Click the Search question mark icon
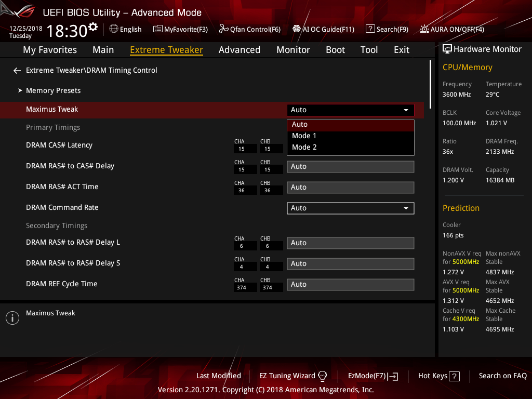The image size is (532, 399). click(370, 29)
